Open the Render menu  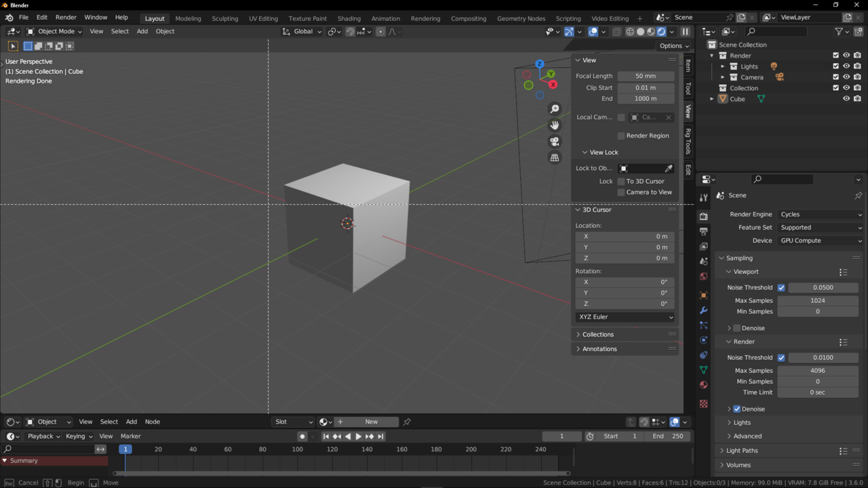point(66,18)
